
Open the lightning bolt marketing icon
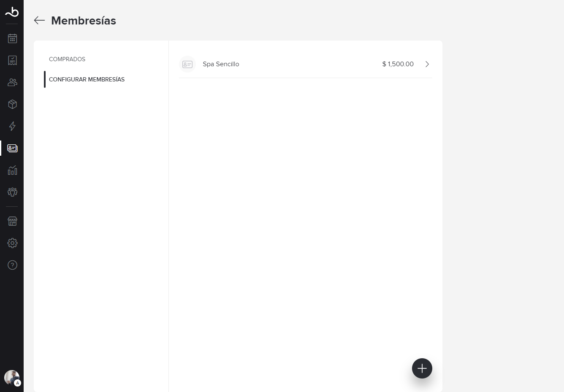(x=12, y=126)
